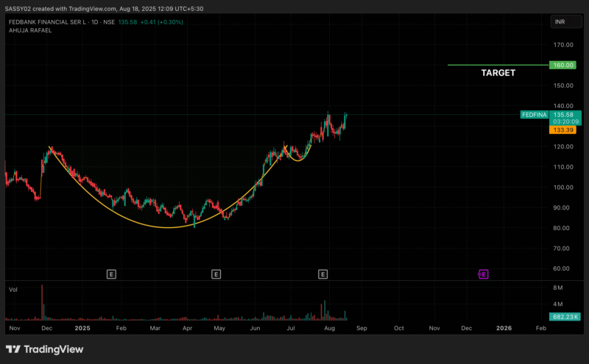
Task: Click the 682.23K volume value label
Action: click(x=565, y=317)
